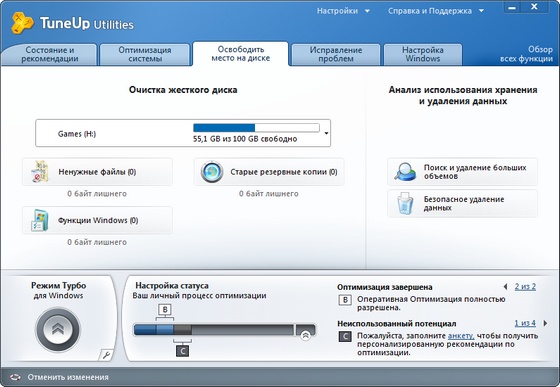560x387 pixels.
Task: Click the optimization status progress bar
Action: pos(225,330)
